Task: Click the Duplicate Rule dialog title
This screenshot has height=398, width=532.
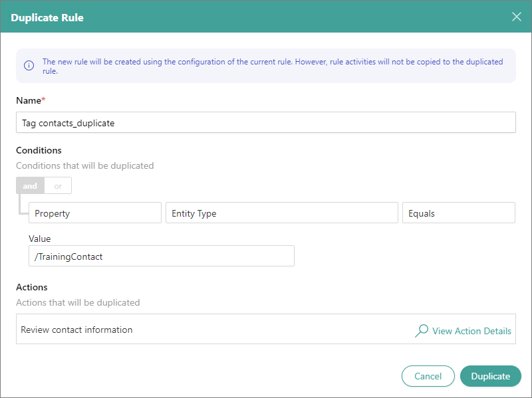Action: tap(47, 17)
